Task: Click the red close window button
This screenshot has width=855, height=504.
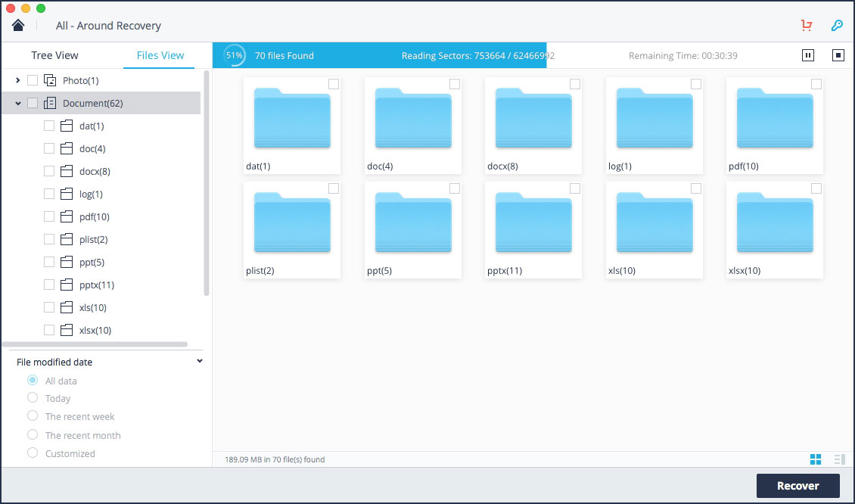Action: pos(11,8)
